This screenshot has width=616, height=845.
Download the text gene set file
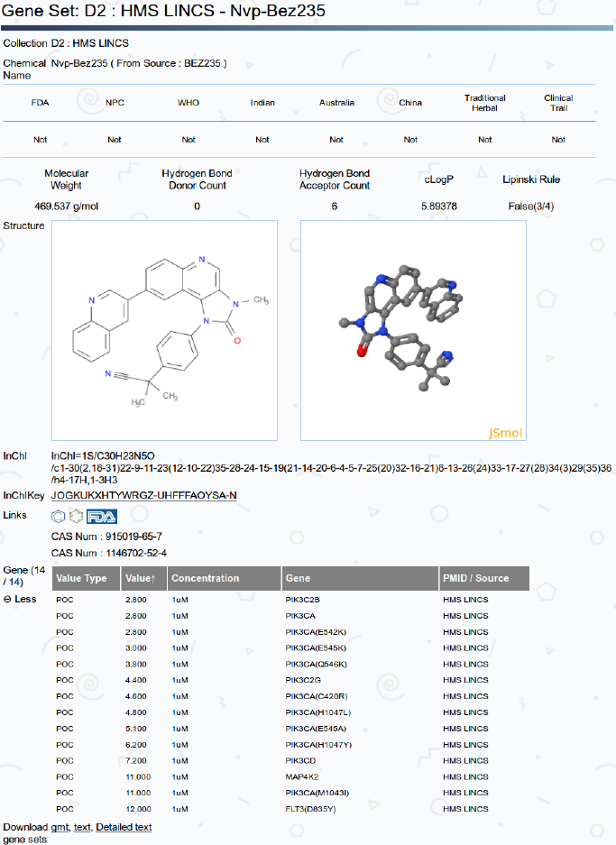pos(82,827)
